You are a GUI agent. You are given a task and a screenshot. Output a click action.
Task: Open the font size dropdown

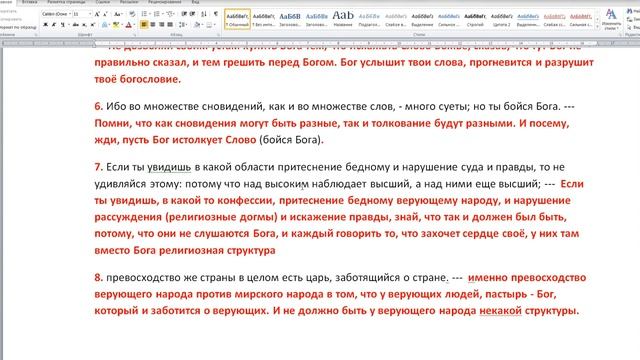[90, 14]
